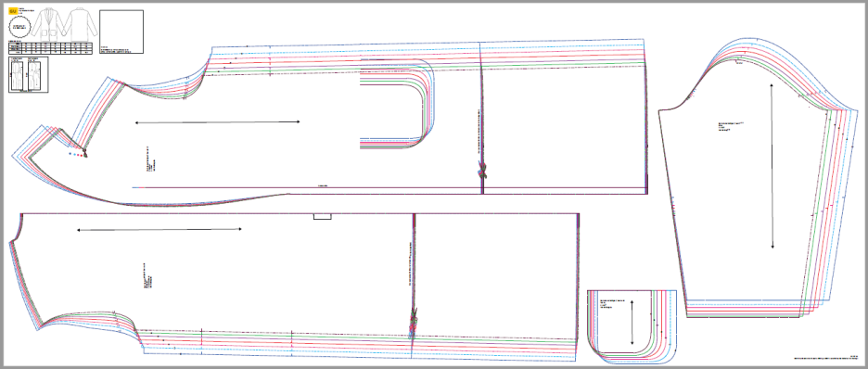Click the upper body piece grainline arrow
Screen dimensions: 868x369
pyautogui.click(x=217, y=121)
